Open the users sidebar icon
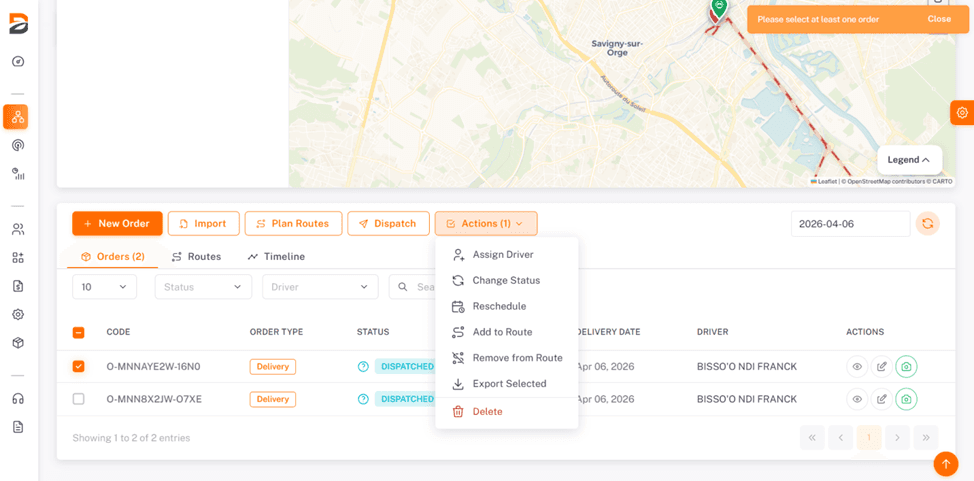This screenshot has height=481, width=974. [x=18, y=229]
